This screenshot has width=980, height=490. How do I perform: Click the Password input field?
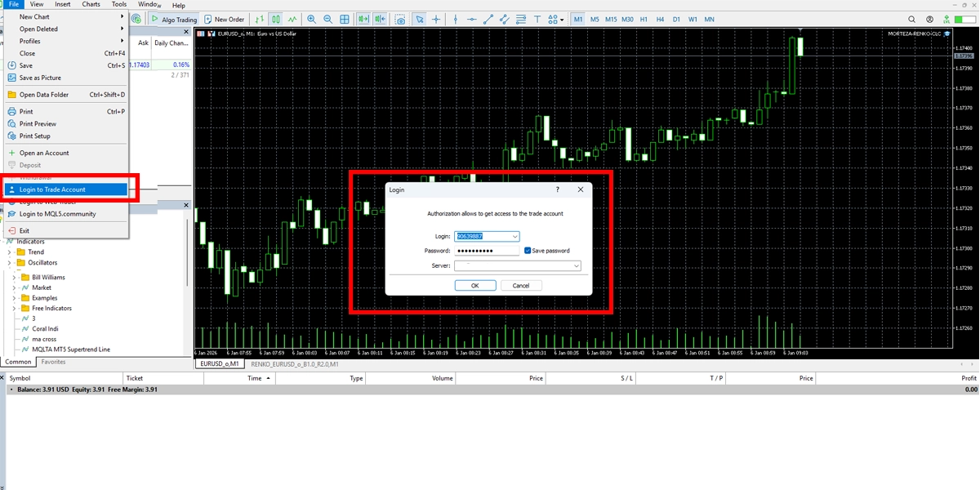point(486,251)
